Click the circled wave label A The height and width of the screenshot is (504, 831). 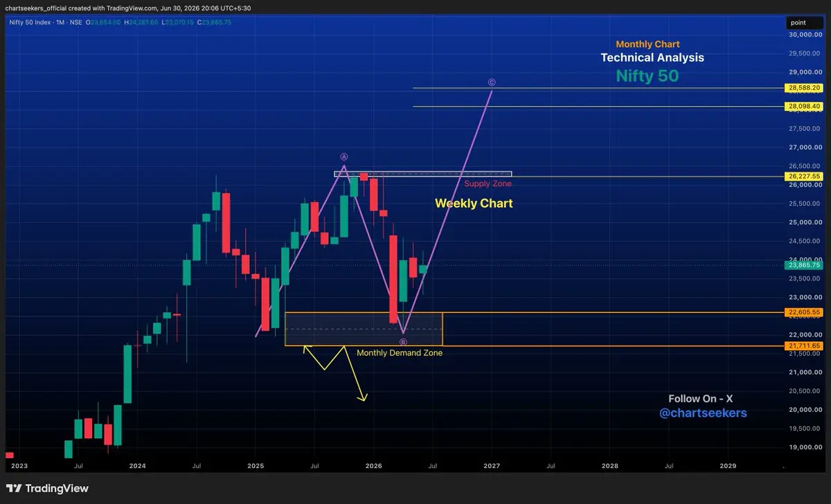coord(343,157)
